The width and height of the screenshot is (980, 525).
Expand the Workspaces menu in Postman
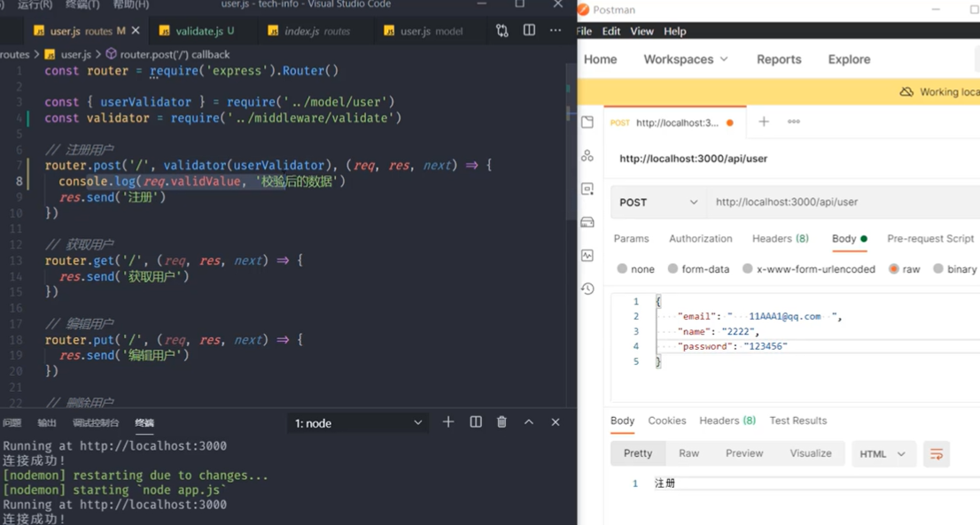pyautogui.click(x=686, y=59)
